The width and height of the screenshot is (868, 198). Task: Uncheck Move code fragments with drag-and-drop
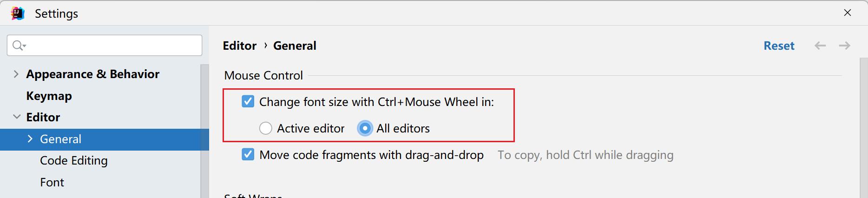(248, 155)
